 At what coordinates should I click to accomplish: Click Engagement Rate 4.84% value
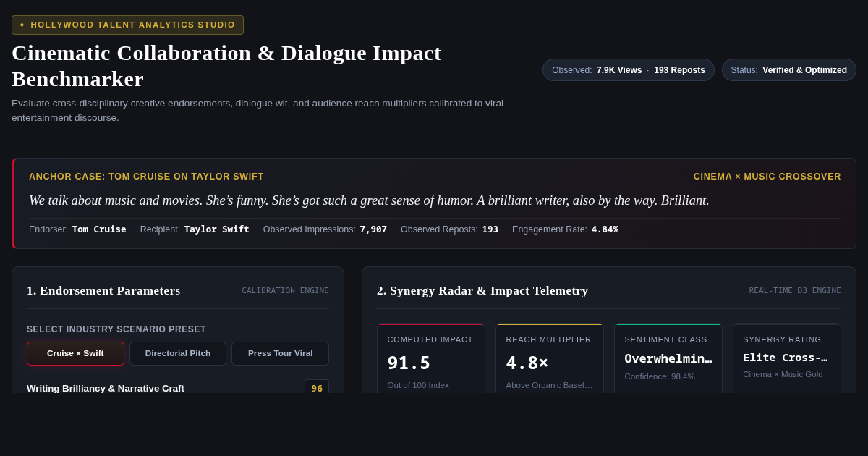point(605,229)
